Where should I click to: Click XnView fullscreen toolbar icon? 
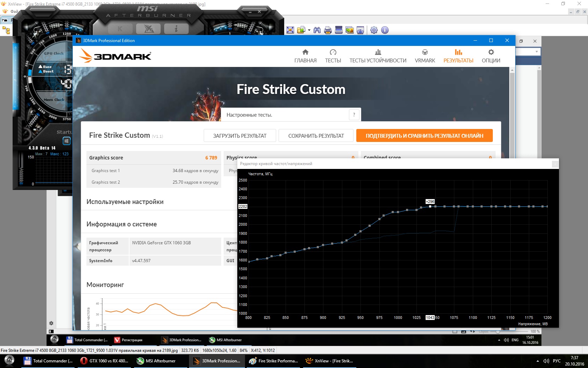click(290, 30)
